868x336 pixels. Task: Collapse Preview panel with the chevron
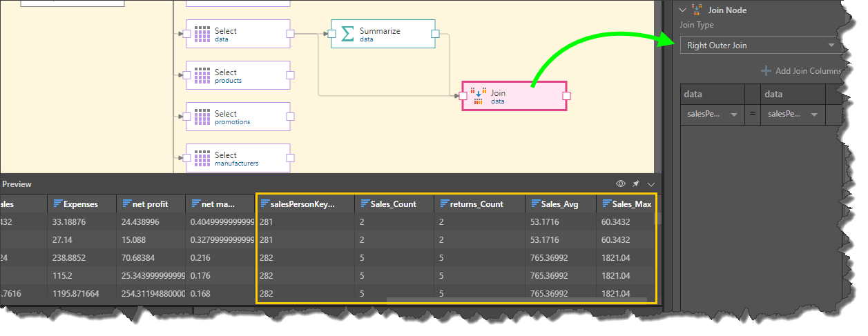[650, 184]
